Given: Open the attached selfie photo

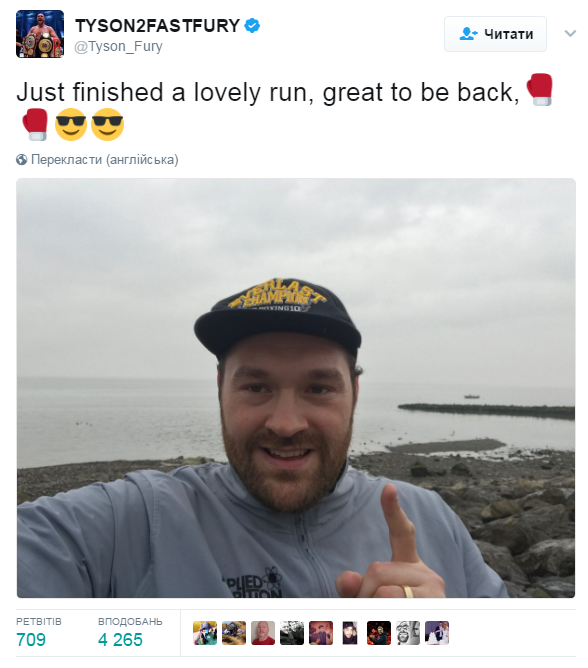Looking at the screenshot, I should click(296, 388).
